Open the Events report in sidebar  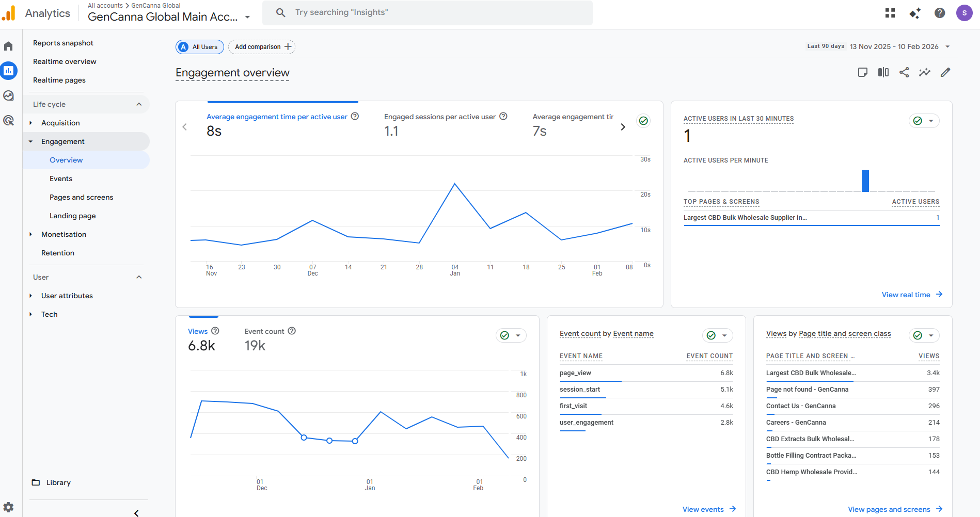coord(61,179)
